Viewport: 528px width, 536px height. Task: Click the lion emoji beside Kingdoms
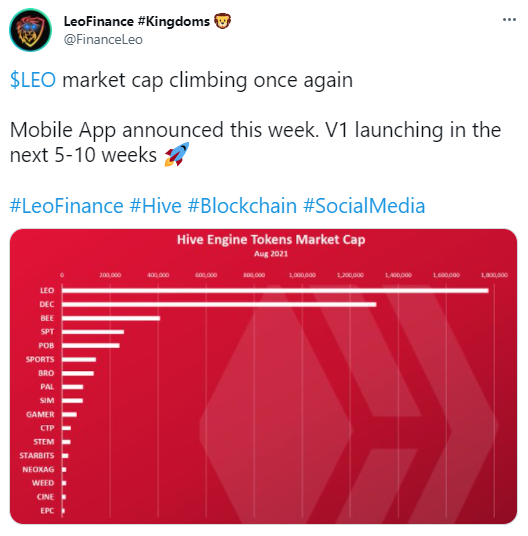coord(222,21)
